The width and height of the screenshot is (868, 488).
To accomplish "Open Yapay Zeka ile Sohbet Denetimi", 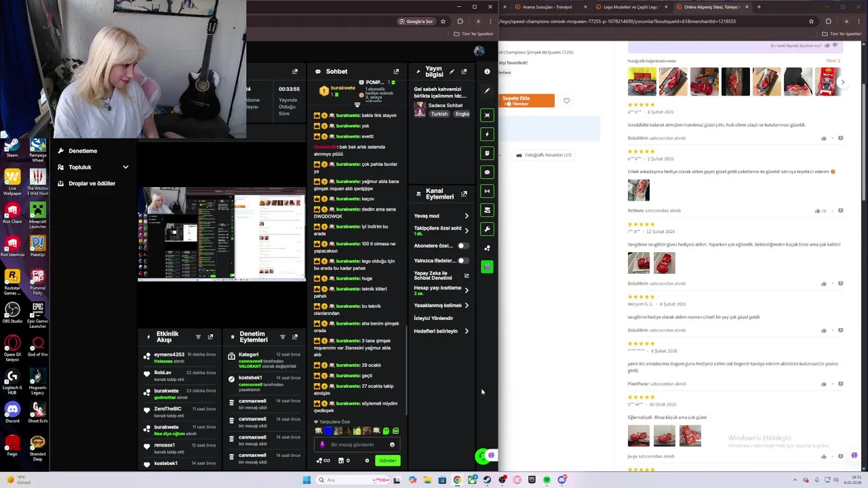I will coord(441,275).
